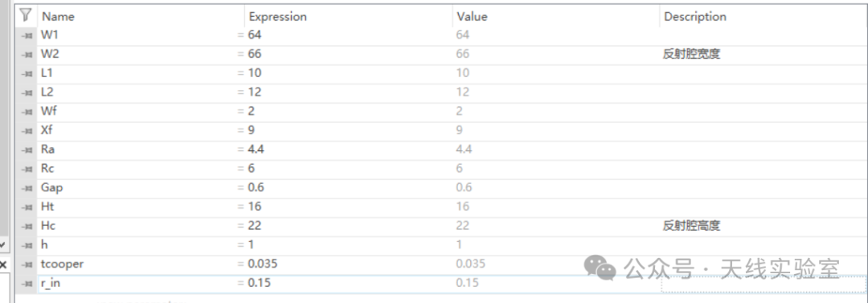Click the pin icon beside W1
Viewport: 868px width, 303px height.
tap(26, 36)
